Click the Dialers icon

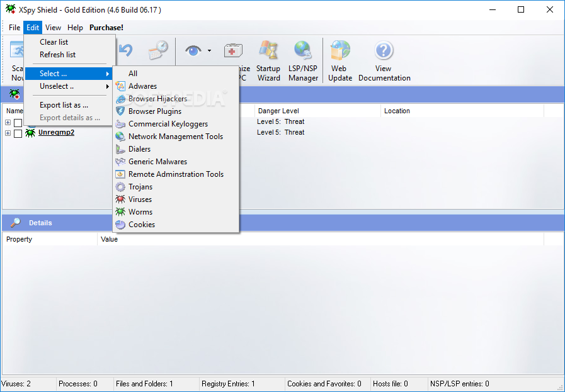[120, 149]
